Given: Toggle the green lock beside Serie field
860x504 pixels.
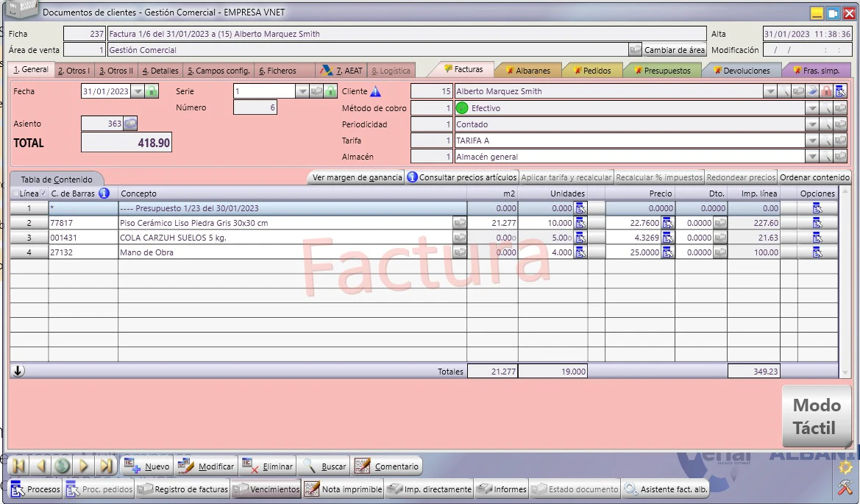Looking at the screenshot, I should tap(330, 91).
